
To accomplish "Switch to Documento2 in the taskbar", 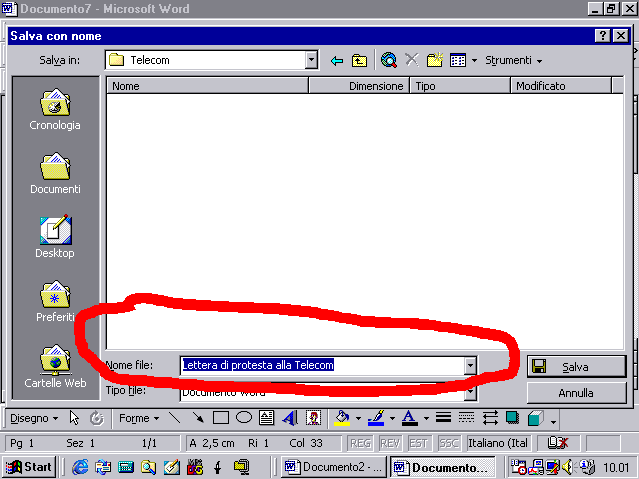I will [x=333, y=467].
